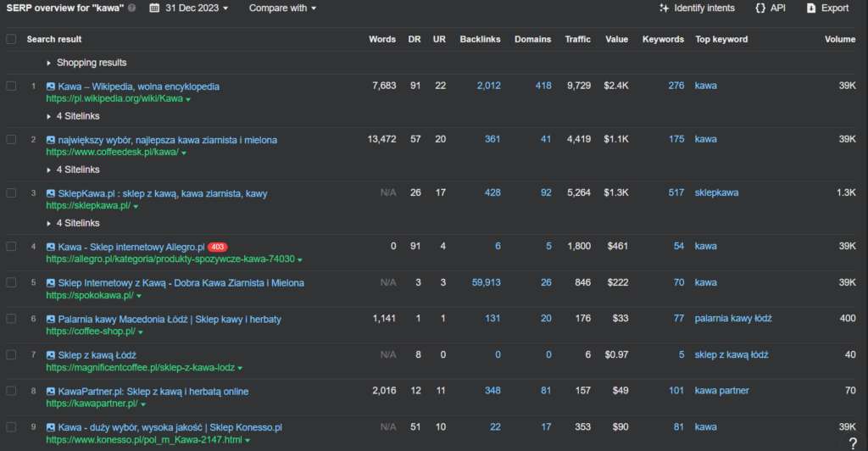Screen dimensions: 868x451
Task: Open the https://kawapartner.pl/ URL link
Action: pyautogui.click(x=92, y=404)
